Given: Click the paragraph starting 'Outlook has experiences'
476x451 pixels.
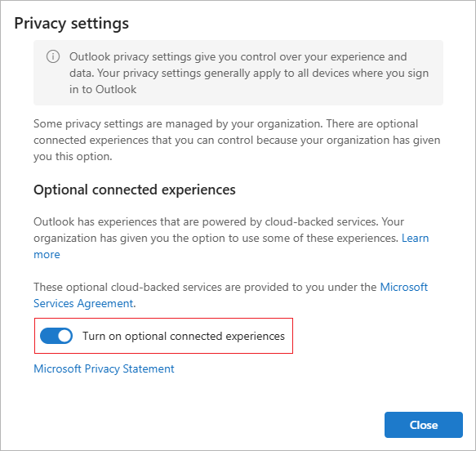Looking at the screenshot, I should pyautogui.click(x=231, y=238).
